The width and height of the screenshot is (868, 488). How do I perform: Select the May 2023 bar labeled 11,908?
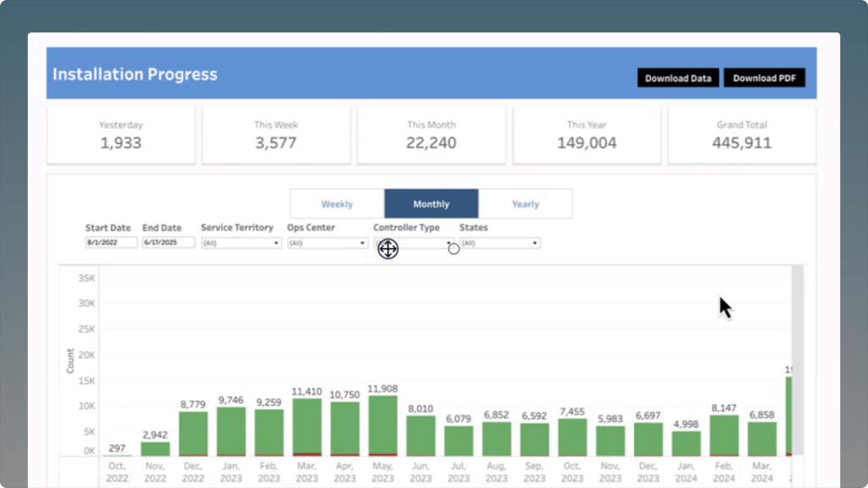point(383,426)
